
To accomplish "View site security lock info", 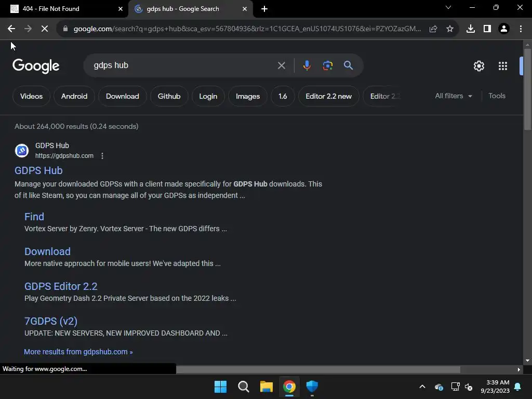I will point(65,29).
